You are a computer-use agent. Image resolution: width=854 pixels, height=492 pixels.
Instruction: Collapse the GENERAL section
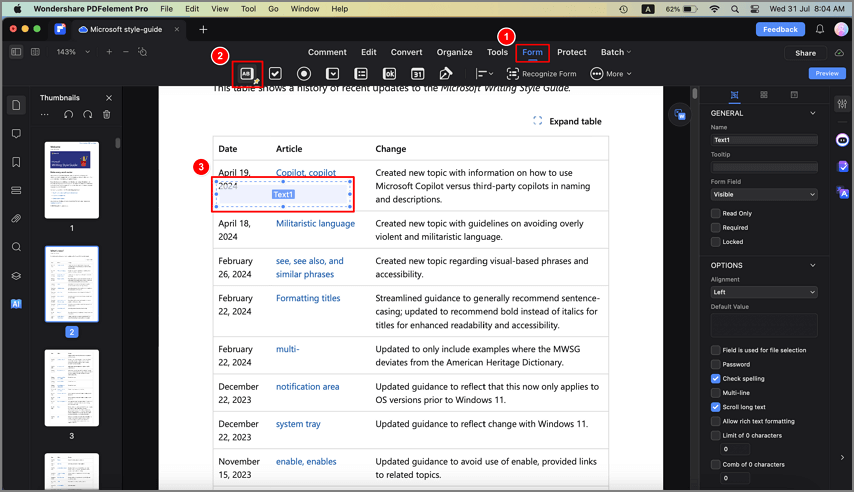coord(813,113)
